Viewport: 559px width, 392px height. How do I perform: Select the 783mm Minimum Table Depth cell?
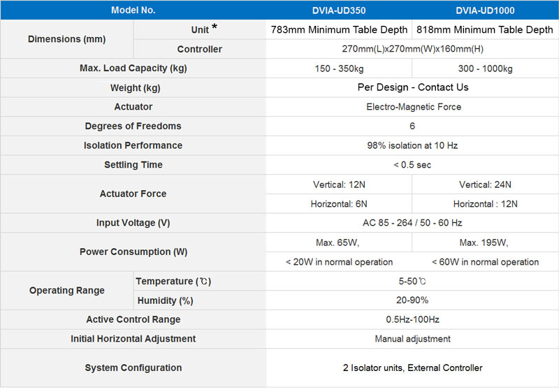point(339,29)
